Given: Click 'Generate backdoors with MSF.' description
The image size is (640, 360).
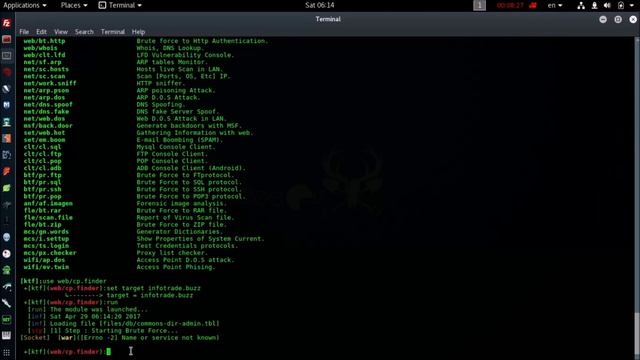Looking at the screenshot, I should click(x=189, y=126).
